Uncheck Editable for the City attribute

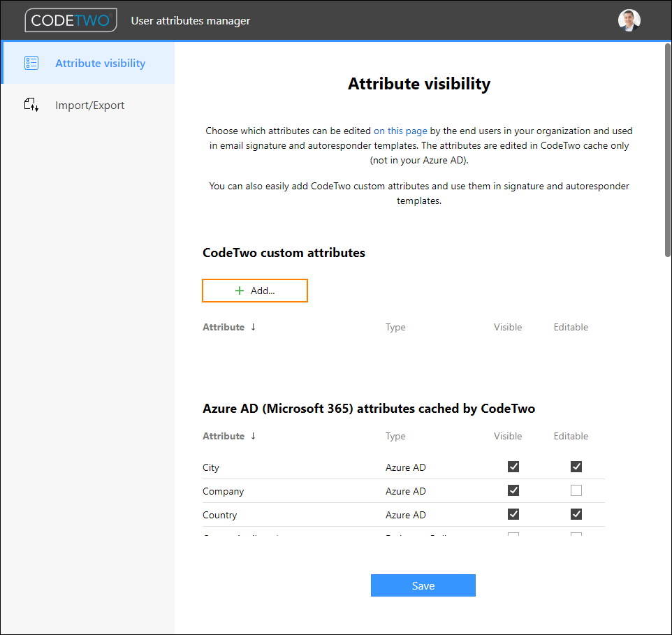576,467
